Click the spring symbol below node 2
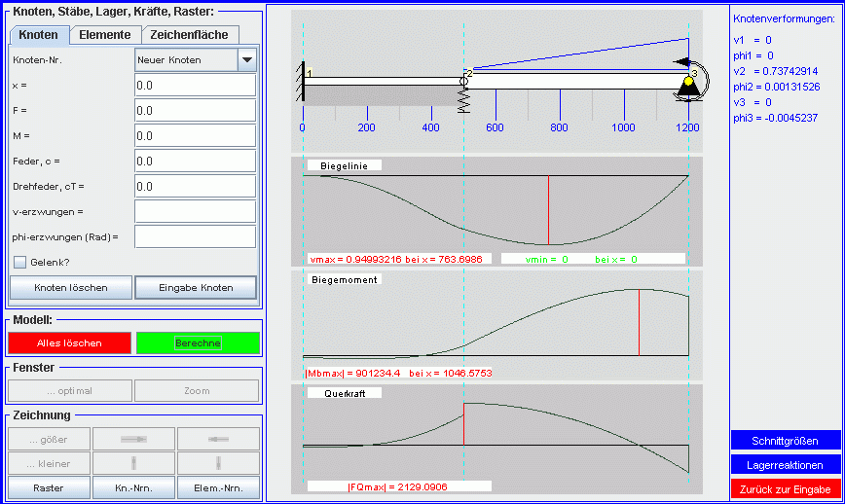Screen dimensions: 845x504 point(464,98)
